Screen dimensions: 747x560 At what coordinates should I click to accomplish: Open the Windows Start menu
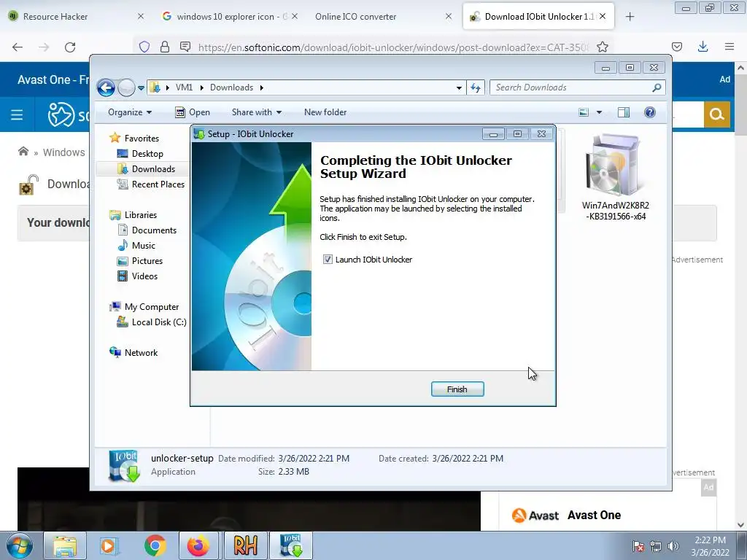(x=20, y=545)
